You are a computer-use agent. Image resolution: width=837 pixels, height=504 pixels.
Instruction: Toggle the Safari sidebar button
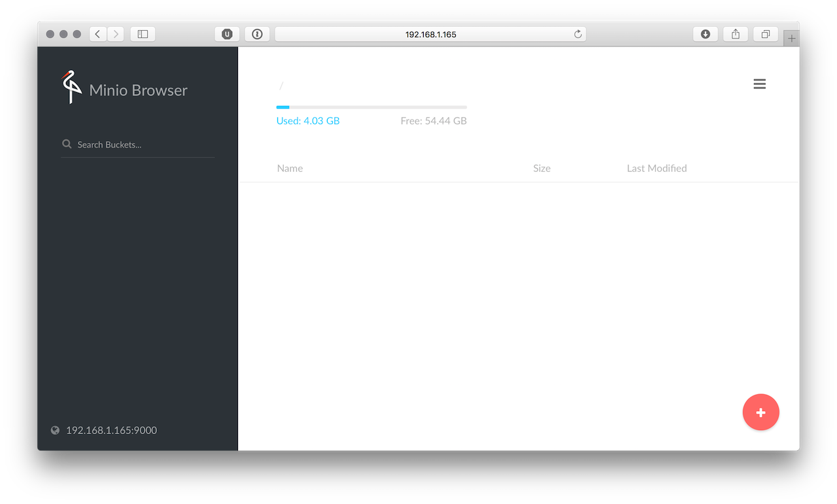pos(143,34)
